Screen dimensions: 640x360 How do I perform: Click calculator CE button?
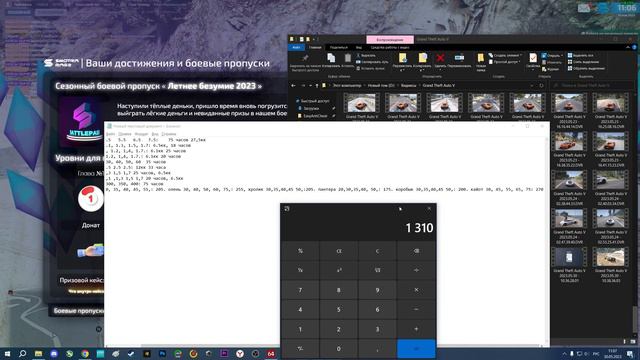point(339,251)
